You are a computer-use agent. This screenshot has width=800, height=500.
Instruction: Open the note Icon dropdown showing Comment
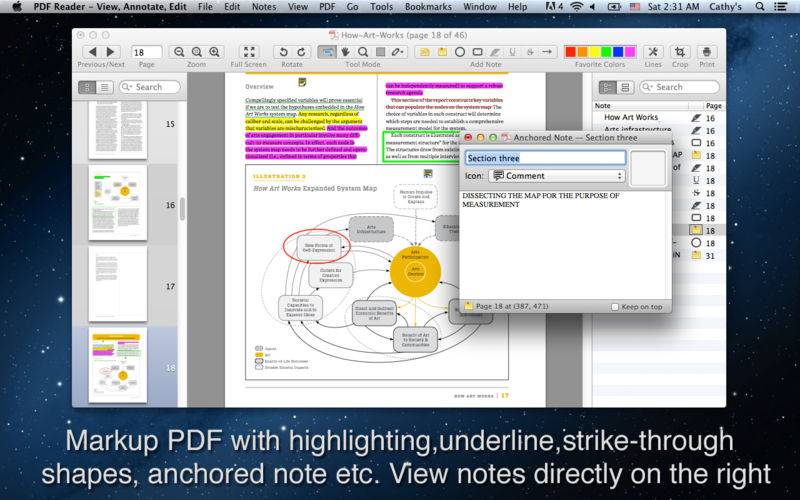coord(557,176)
